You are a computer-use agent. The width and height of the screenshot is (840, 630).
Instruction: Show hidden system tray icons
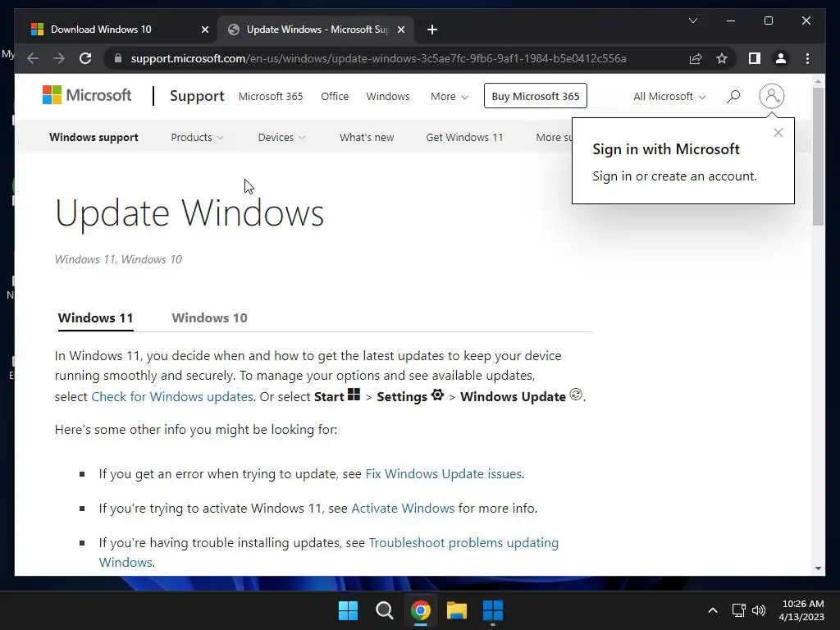[713, 610]
